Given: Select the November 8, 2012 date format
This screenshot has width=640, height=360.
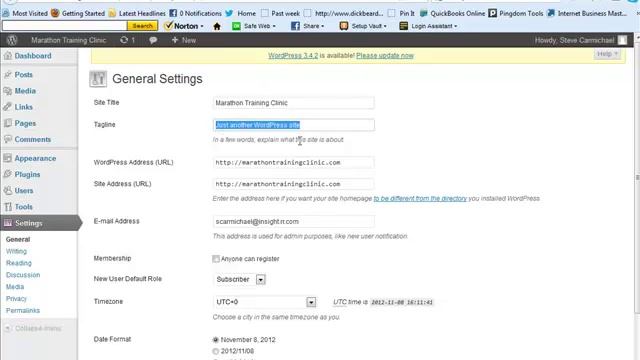Looking at the screenshot, I should pyautogui.click(x=216, y=340).
